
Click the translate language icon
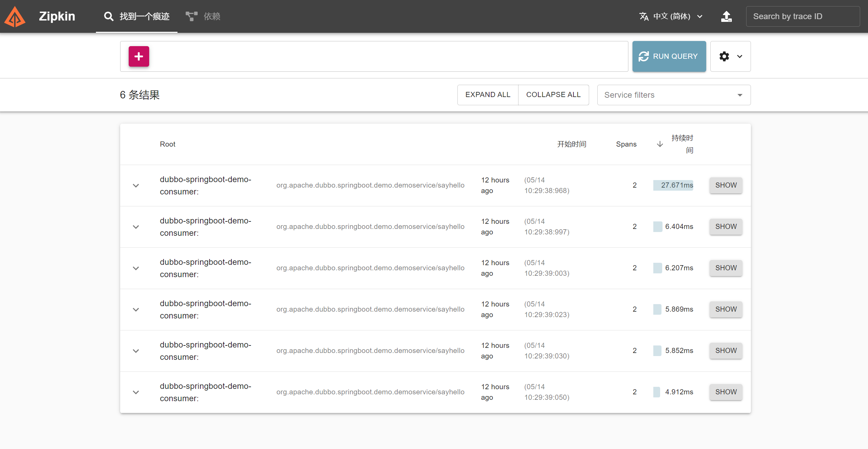point(644,16)
